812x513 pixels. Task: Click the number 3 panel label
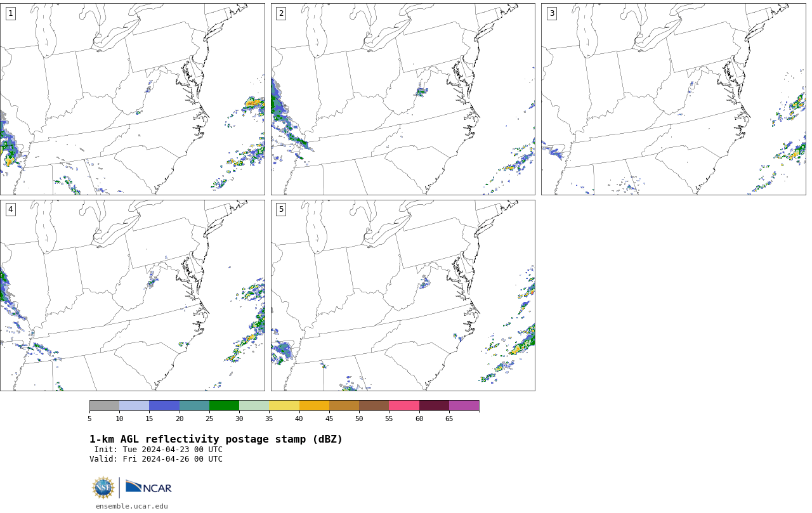pos(552,13)
